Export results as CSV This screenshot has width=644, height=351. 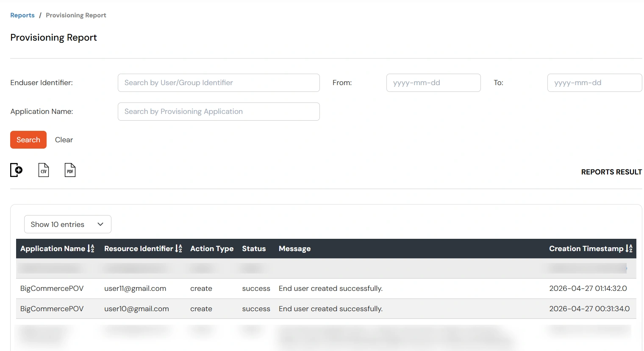pos(44,170)
